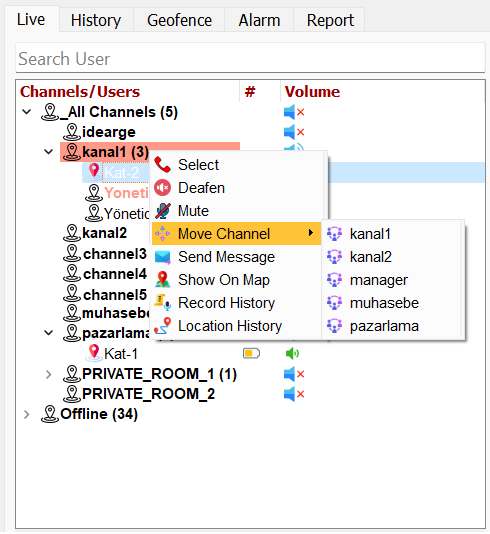This screenshot has width=490, height=534.
Task: Click the red phone Select icon
Action: click(x=162, y=165)
